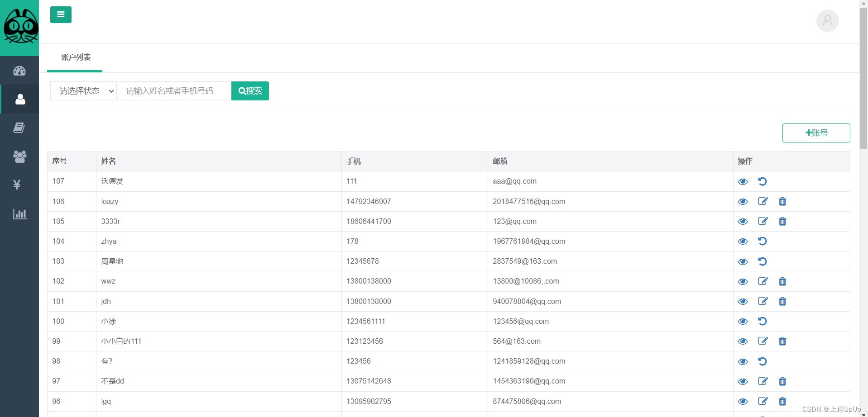
Task: Open the bar chart statistics sidebar icon
Action: [x=20, y=213]
